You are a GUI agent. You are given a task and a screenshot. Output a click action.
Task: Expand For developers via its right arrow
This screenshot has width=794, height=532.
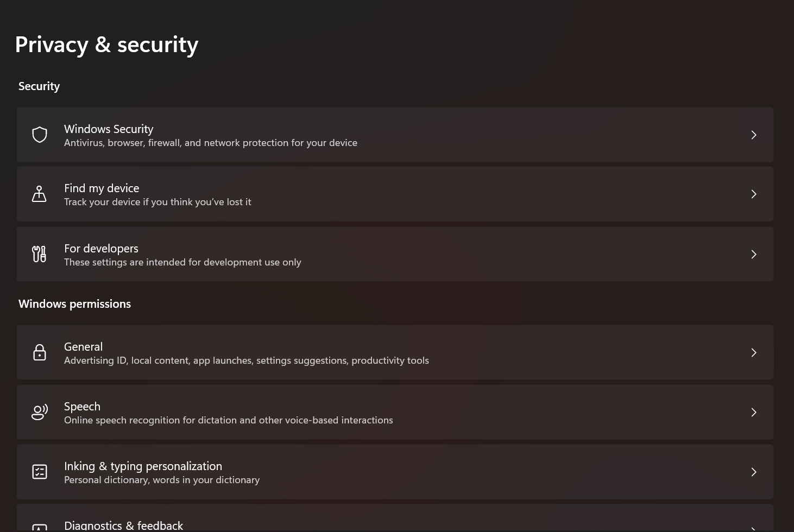click(x=754, y=254)
